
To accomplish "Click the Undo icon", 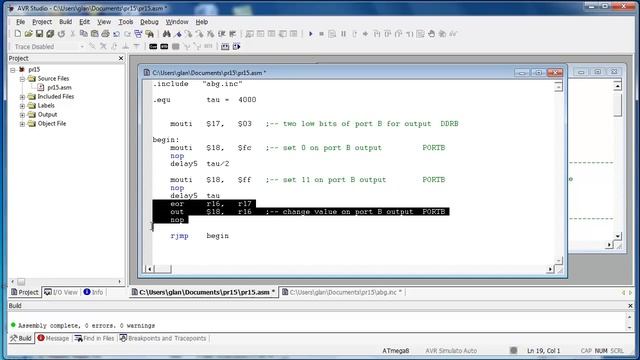I will (x=117, y=34).
